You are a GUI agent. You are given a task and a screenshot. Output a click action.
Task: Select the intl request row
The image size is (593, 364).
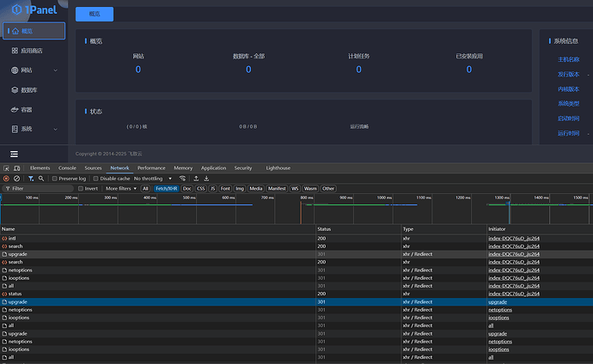coord(296,239)
